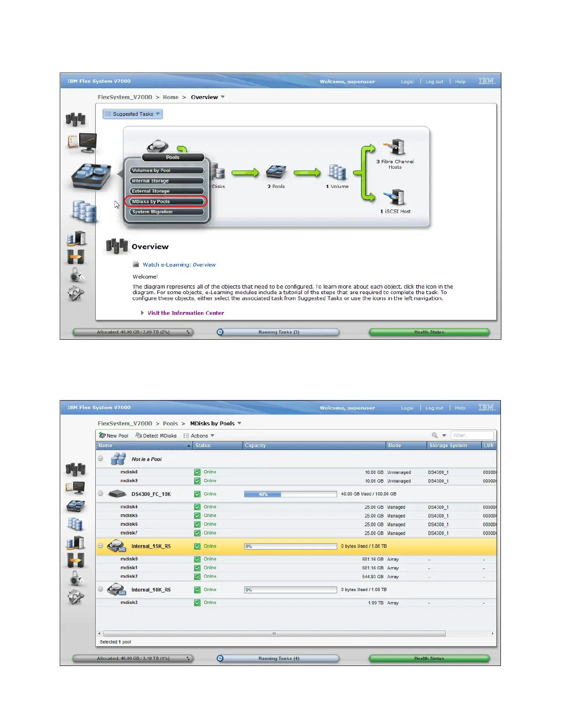The height and width of the screenshot is (728, 563).
Task: Click Log out in the Overview window header
Action: pos(434,82)
